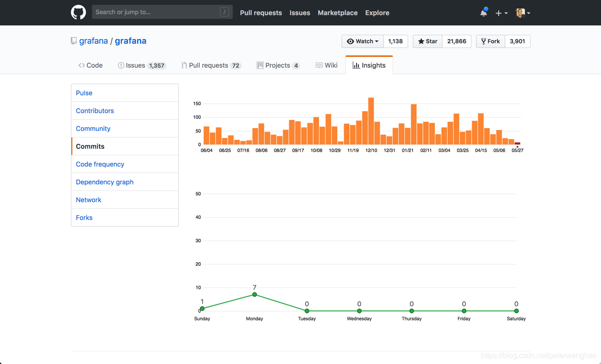Click the project board icon on Projects tab
Screen dimensions: 601x364
point(260,65)
